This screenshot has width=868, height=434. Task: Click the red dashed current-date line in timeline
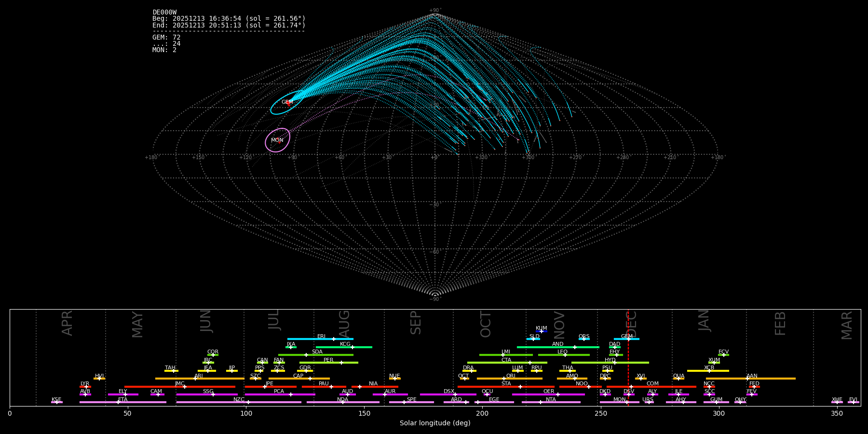tap(628, 366)
